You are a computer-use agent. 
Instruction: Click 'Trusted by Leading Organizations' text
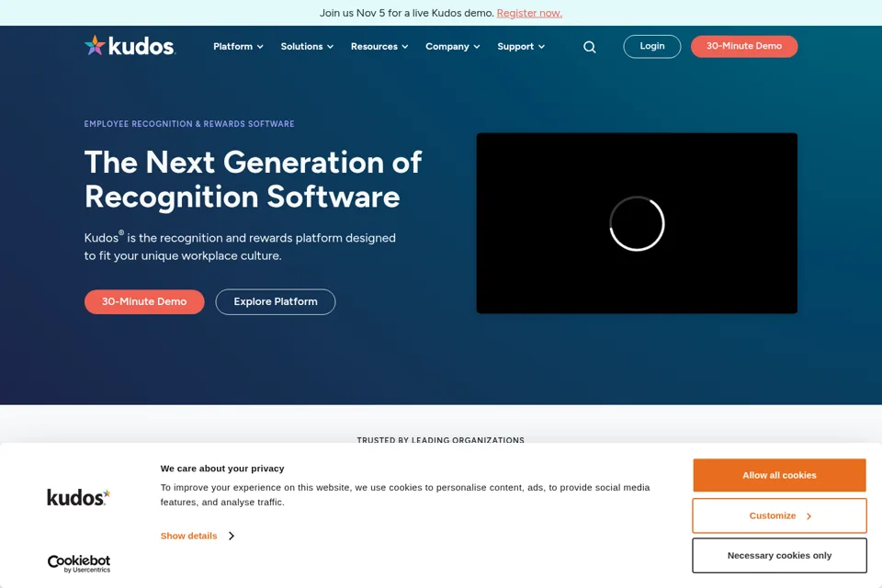click(x=440, y=440)
